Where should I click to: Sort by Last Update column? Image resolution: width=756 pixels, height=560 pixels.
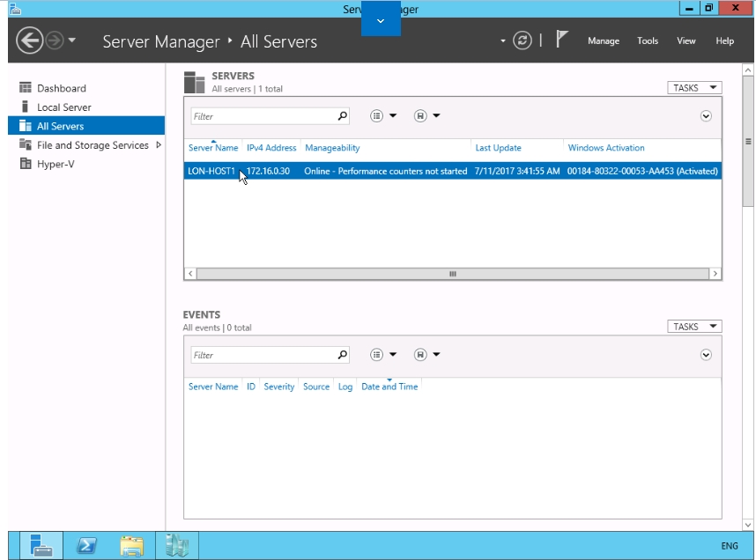[x=498, y=148]
